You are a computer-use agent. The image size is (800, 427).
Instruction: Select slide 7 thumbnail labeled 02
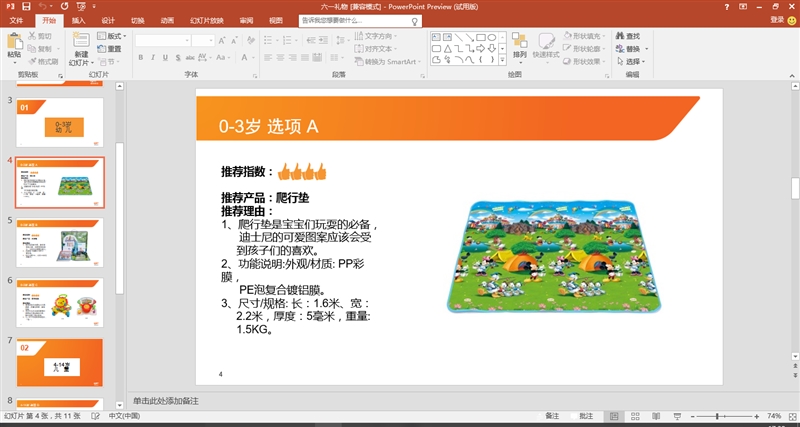[x=60, y=362]
